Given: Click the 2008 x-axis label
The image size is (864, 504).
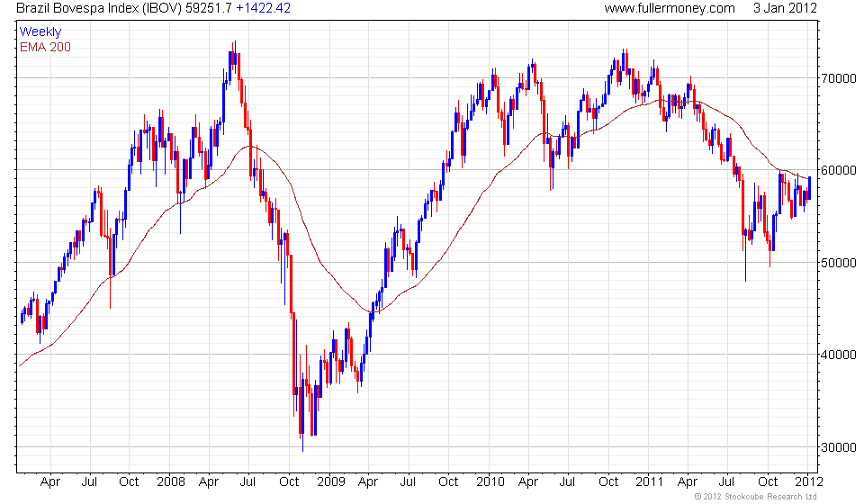Looking at the screenshot, I should (x=171, y=481).
